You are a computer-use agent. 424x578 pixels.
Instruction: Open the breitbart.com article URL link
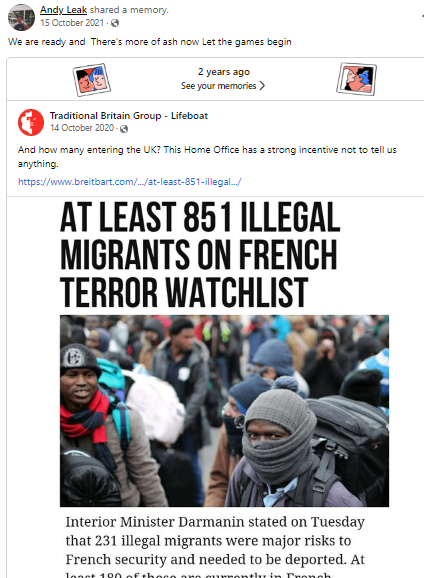coord(130,182)
